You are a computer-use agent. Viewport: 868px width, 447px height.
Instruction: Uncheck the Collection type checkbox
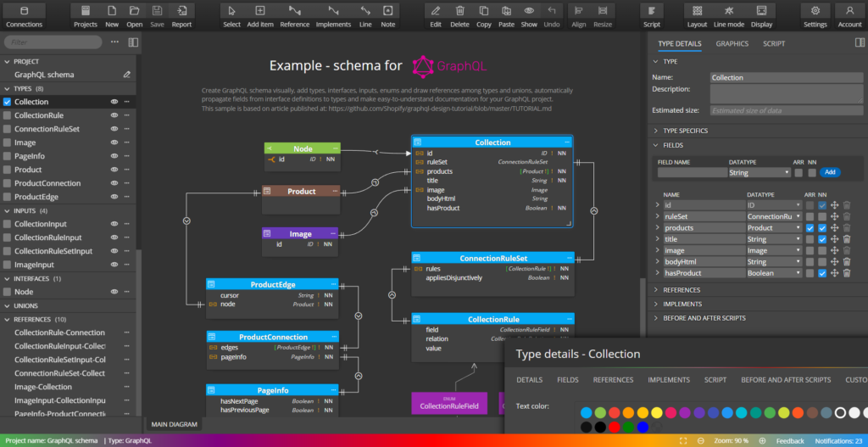tap(7, 102)
